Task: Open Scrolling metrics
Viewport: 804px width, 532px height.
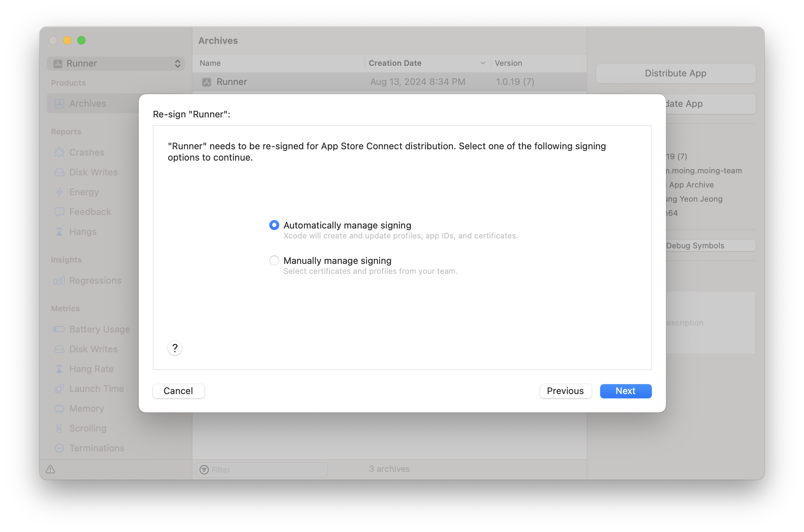Action: [88, 428]
